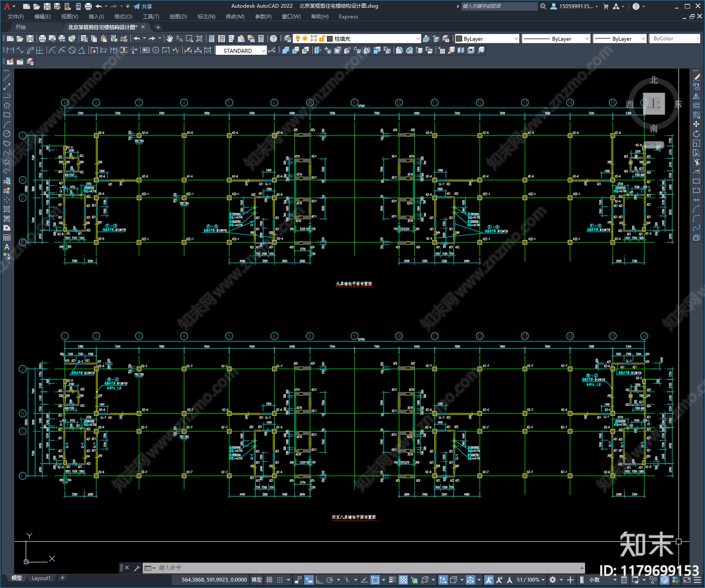Select the Multiline Text tool
705x588 pixels.
7,247
